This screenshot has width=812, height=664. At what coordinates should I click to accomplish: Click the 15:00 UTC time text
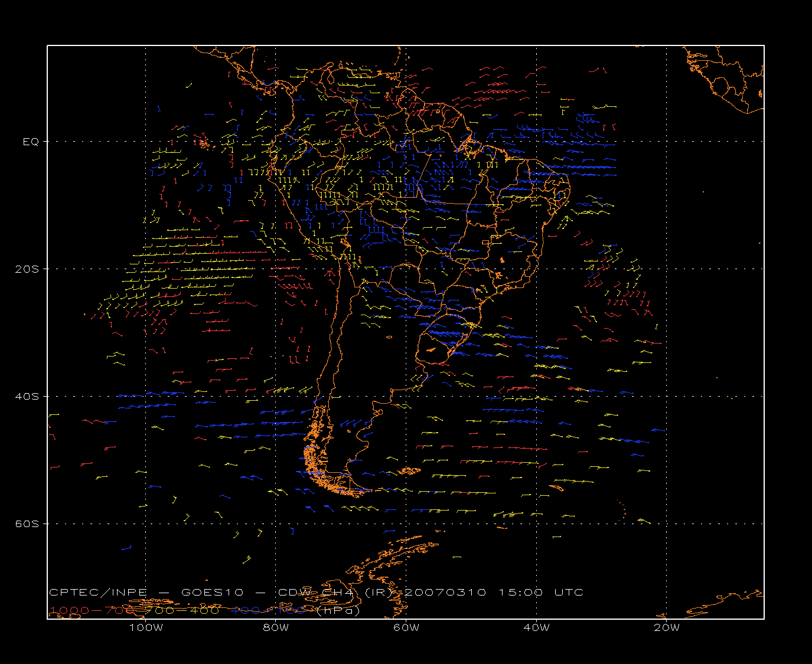coord(541,592)
